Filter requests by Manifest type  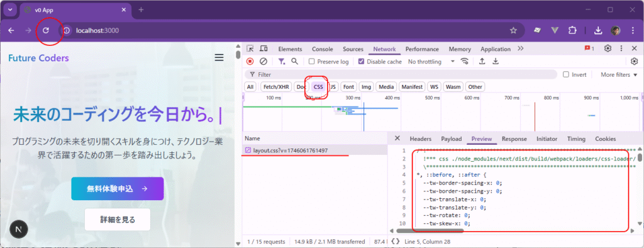tap(412, 87)
